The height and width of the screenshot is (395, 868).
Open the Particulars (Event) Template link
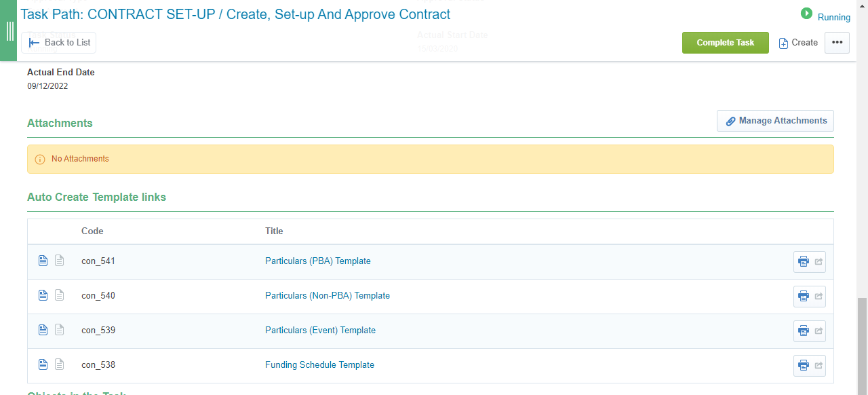click(x=320, y=331)
